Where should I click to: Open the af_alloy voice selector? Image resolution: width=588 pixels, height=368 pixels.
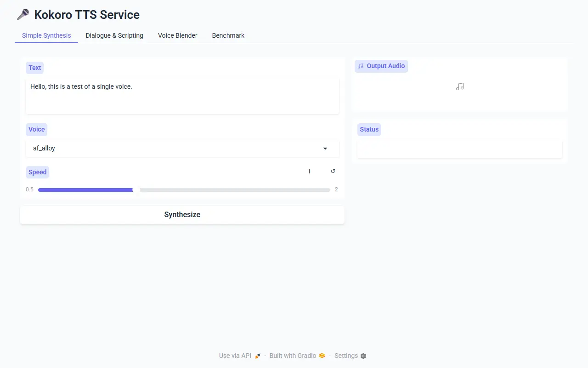coord(182,149)
